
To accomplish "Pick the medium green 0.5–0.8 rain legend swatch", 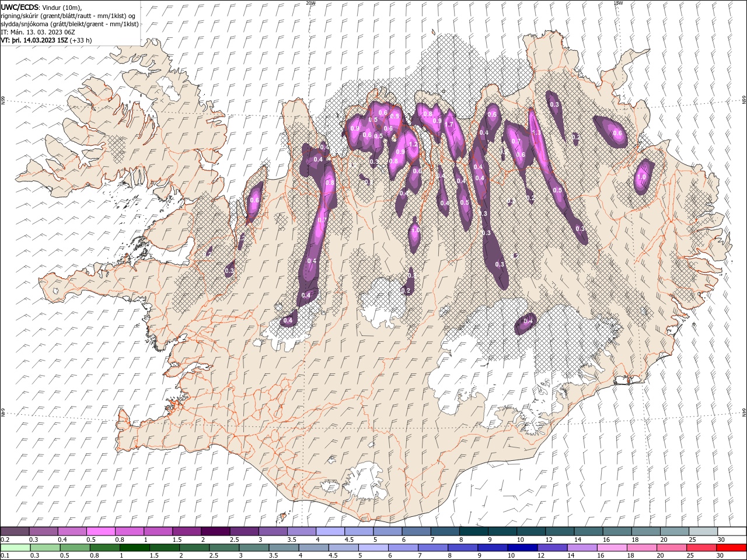I will pyautogui.click(x=75, y=548).
